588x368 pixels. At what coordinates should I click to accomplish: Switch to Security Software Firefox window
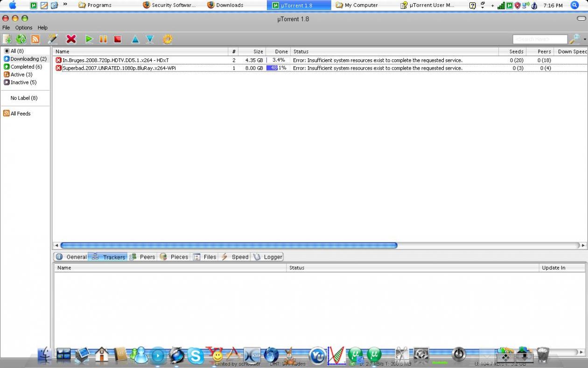[x=169, y=5]
